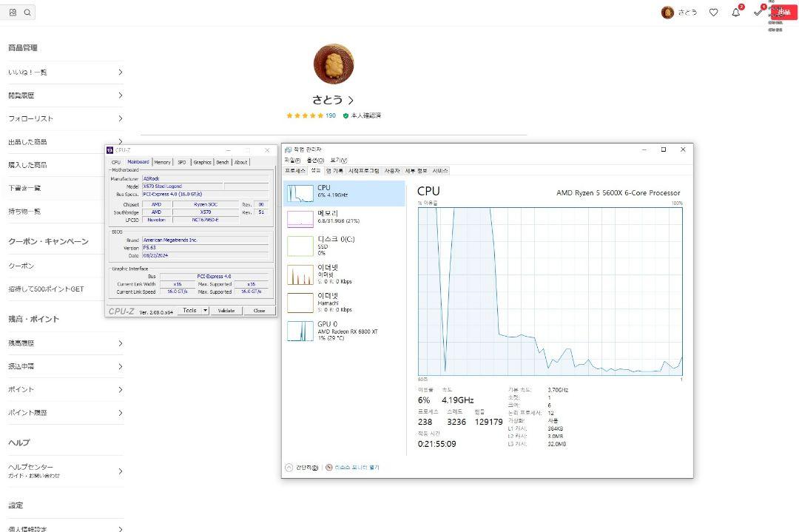Image resolution: width=799 pixels, height=532 pixels.
Task: Switch to the Bench tab in CPU-Z
Action: pos(223,162)
